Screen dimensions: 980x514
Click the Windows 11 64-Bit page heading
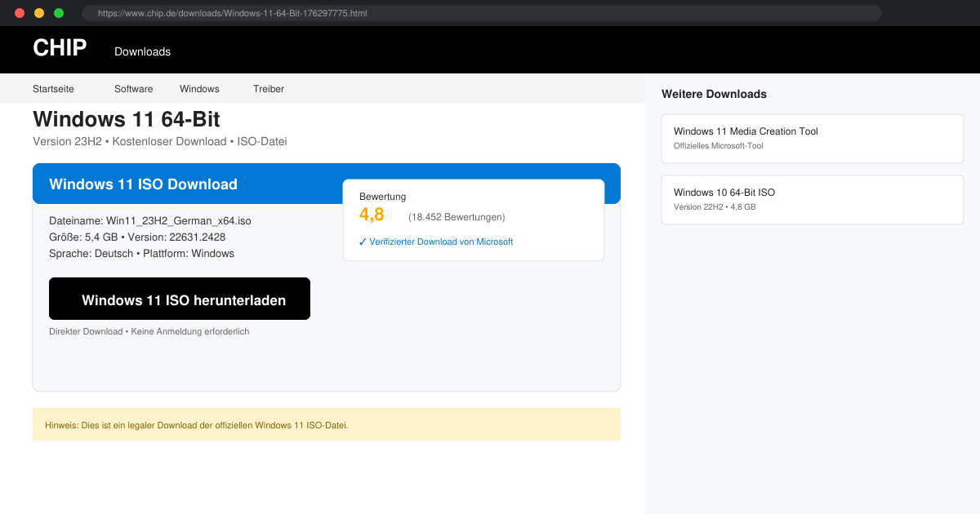point(127,119)
